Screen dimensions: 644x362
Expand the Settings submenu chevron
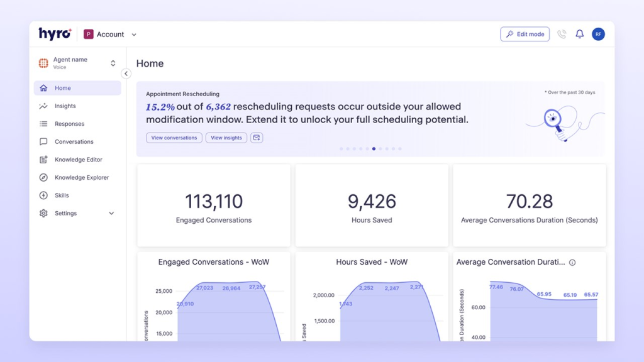point(112,213)
